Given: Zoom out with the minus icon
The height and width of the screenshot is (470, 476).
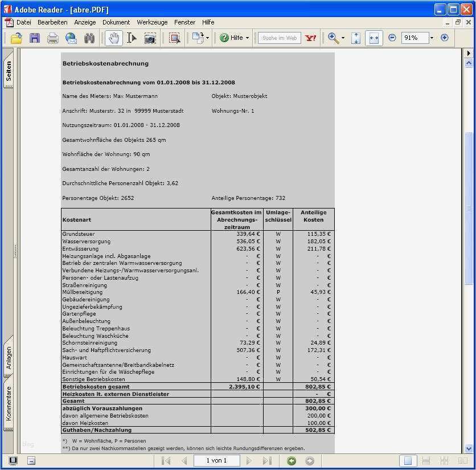Looking at the screenshot, I should (x=392, y=38).
